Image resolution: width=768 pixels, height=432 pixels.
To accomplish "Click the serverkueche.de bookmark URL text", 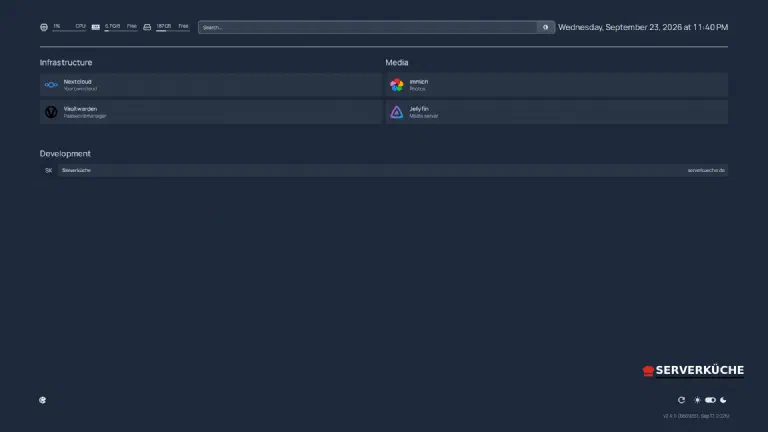I will (706, 170).
